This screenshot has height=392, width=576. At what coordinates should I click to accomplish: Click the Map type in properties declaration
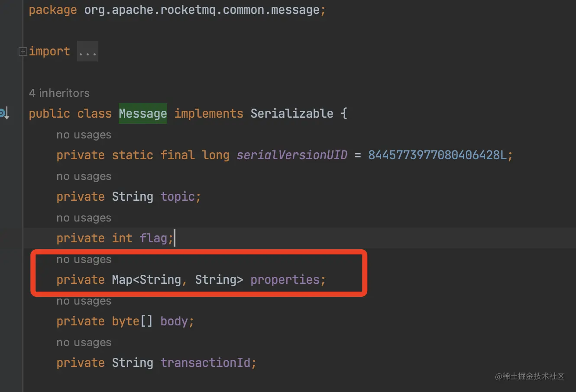(x=122, y=280)
